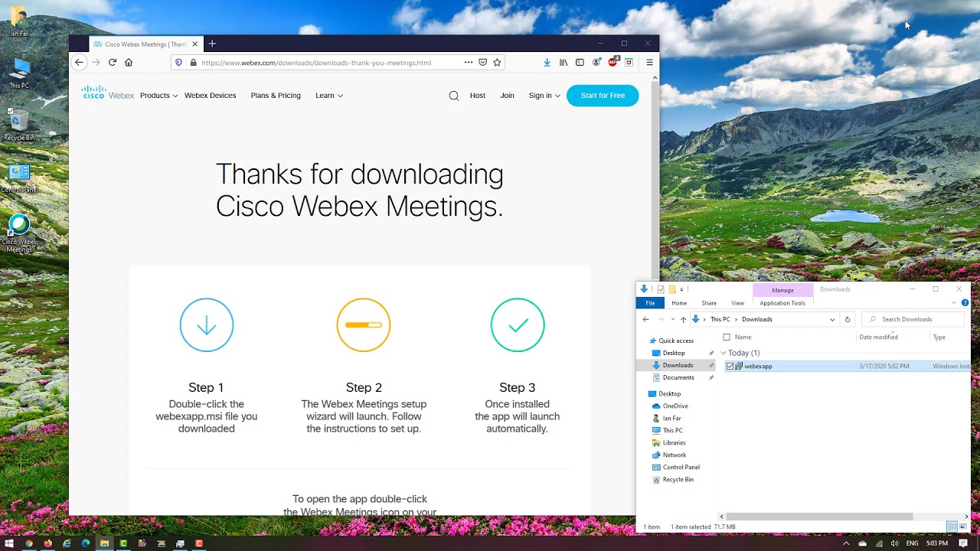Open Firefox hamburger menu
The image size is (980, 551).
click(x=649, y=63)
